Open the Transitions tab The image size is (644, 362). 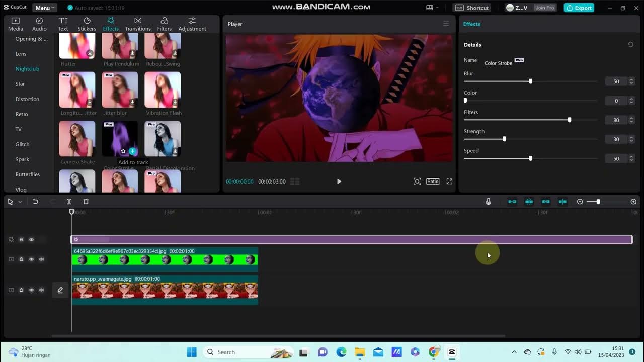pyautogui.click(x=138, y=24)
